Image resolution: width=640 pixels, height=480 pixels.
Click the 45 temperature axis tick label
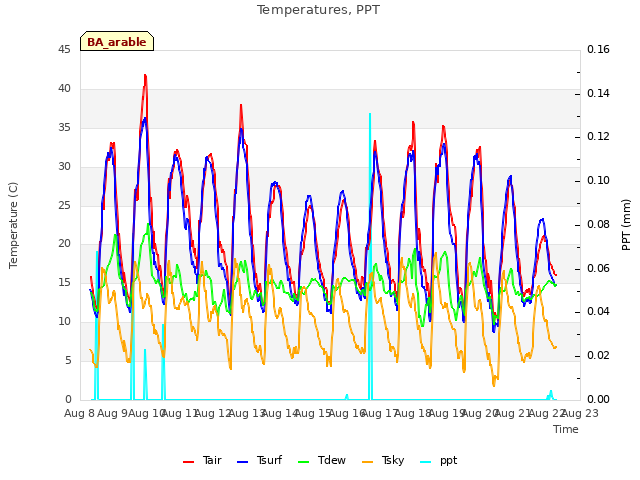tap(64, 50)
